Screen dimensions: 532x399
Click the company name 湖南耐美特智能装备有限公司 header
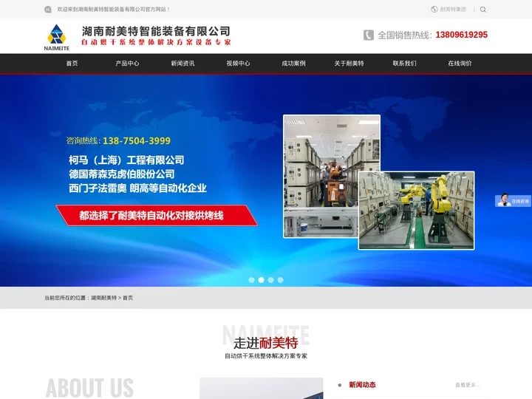click(x=156, y=31)
